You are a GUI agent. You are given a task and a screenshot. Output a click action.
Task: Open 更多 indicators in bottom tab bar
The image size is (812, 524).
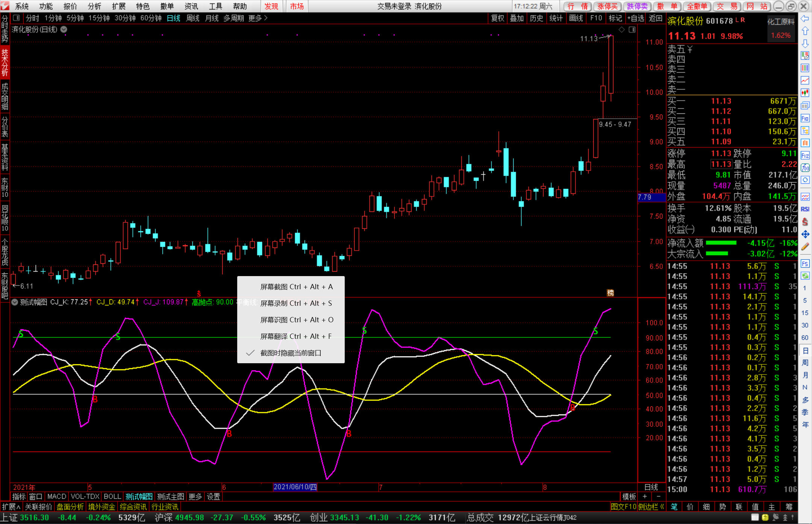[195, 497]
